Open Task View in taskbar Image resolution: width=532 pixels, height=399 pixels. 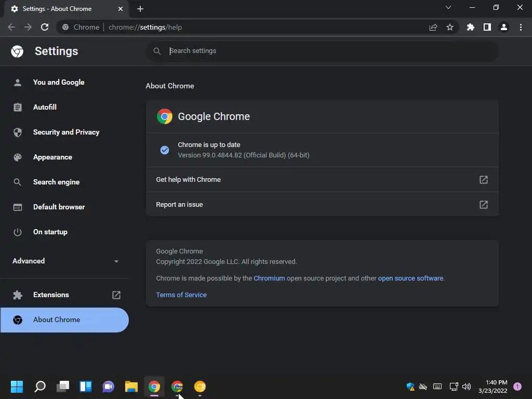click(x=63, y=387)
